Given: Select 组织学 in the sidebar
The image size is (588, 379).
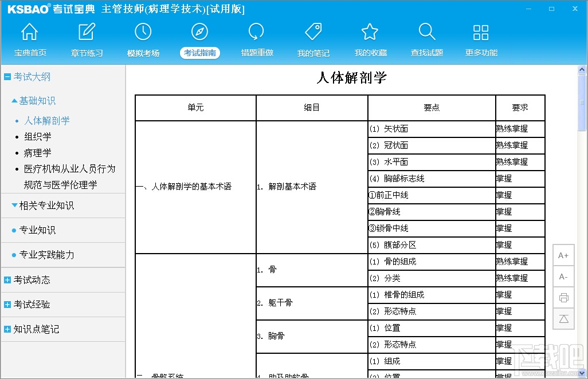Looking at the screenshot, I should click(37, 137).
